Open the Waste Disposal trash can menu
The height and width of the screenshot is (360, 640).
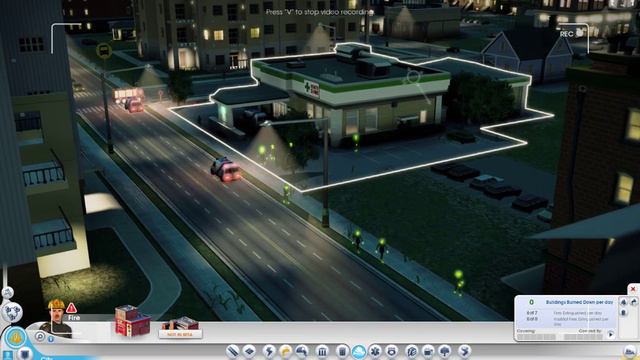point(342,351)
